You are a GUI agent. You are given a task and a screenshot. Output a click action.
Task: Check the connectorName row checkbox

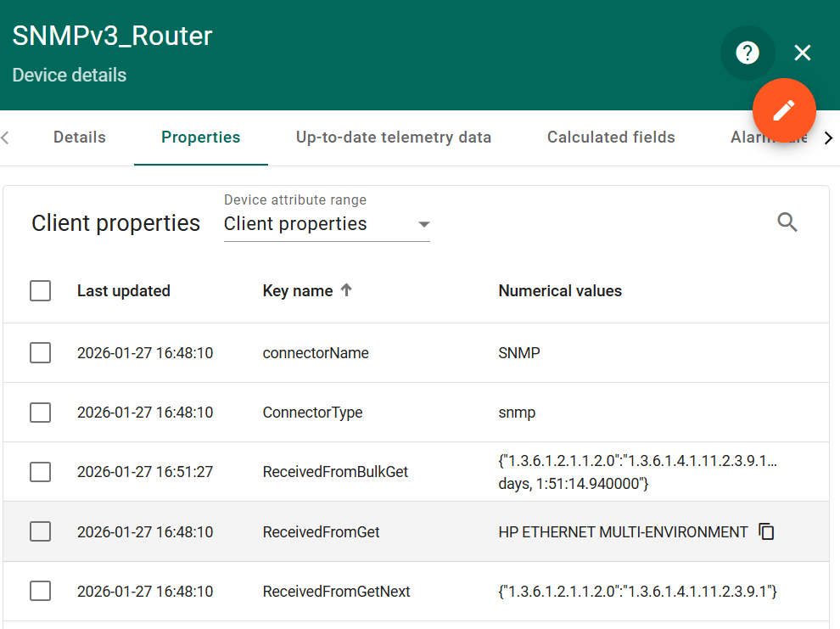tap(40, 353)
